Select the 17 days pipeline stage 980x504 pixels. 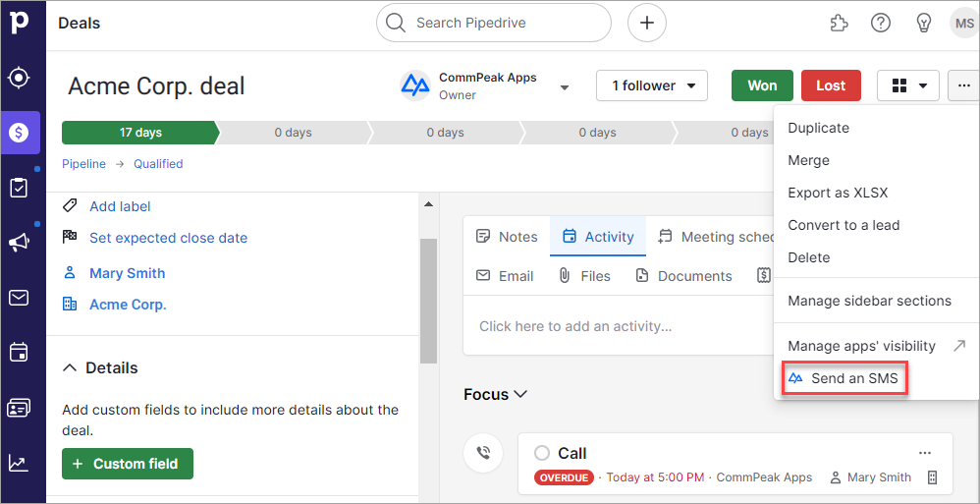click(x=140, y=133)
